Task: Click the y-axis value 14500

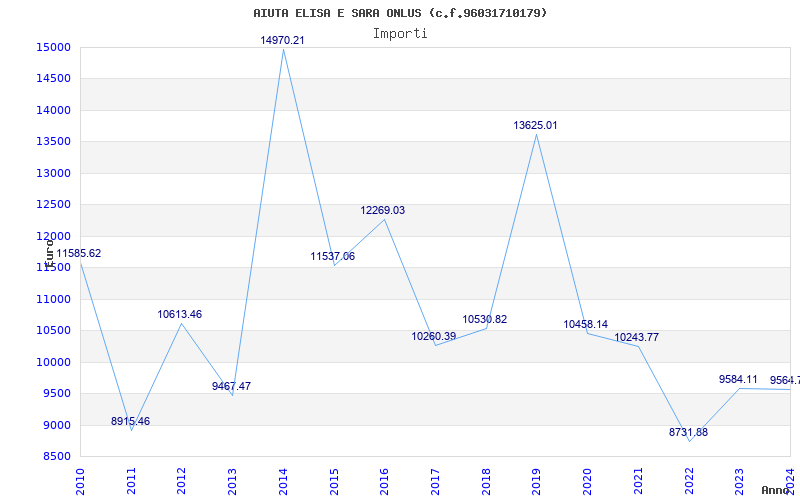Action: point(53,79)
